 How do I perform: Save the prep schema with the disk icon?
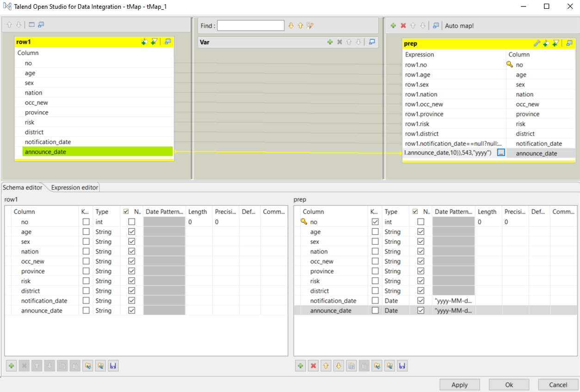(401, 365)
